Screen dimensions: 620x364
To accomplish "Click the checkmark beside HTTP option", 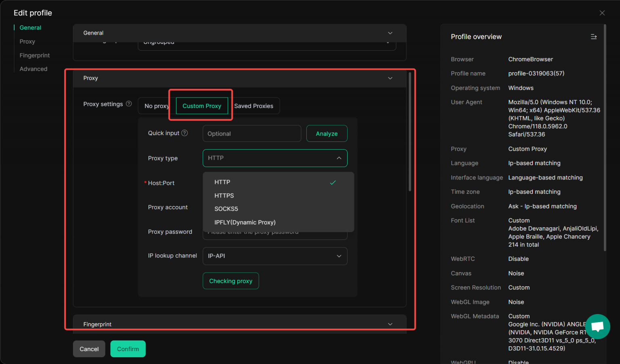I will (x=333, y=182).
